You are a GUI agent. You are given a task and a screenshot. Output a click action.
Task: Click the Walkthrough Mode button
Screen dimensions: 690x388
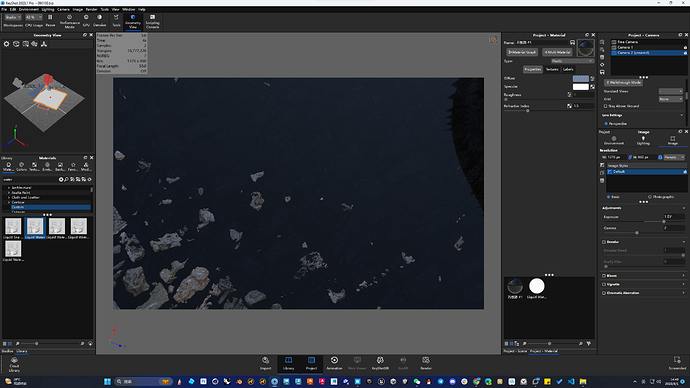click(623, 82)
